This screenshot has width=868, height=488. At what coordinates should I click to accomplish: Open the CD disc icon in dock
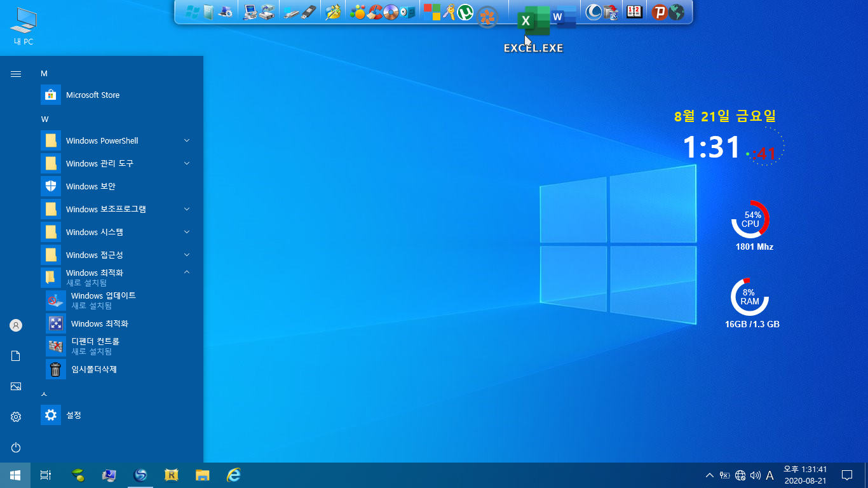(x=391, y=12)
